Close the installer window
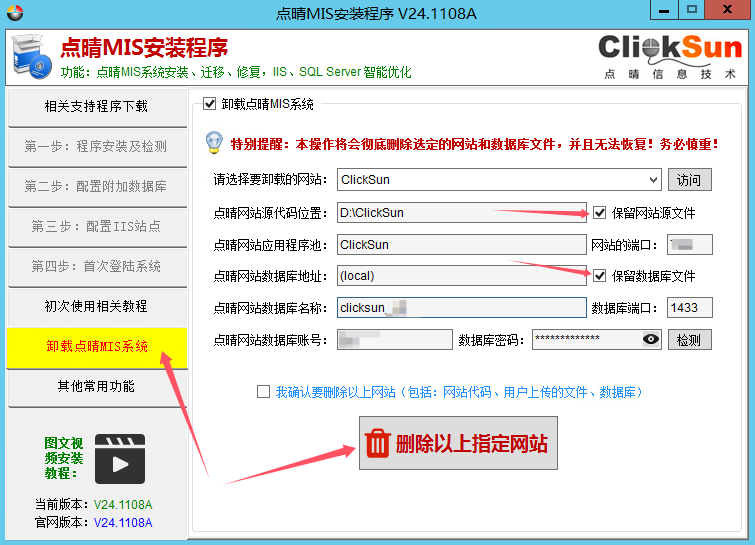Image resolution: width=755 pixels, height=545 pixels. coord(728,10)
